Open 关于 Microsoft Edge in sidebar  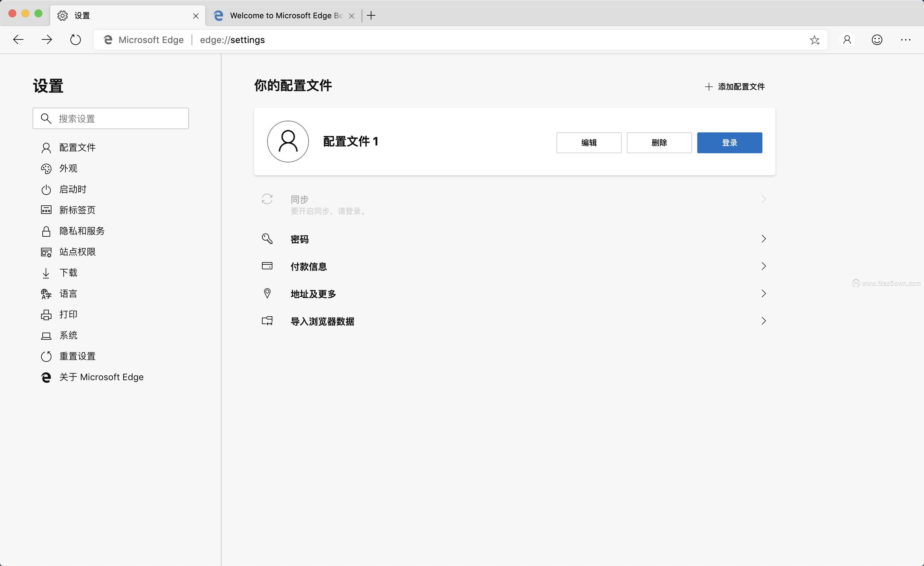101,377
